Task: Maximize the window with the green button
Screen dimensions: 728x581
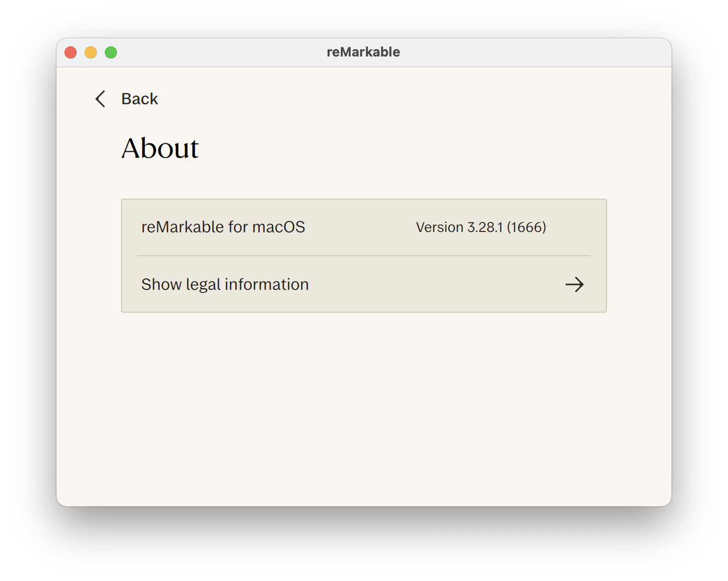Action: coord(111,52)
